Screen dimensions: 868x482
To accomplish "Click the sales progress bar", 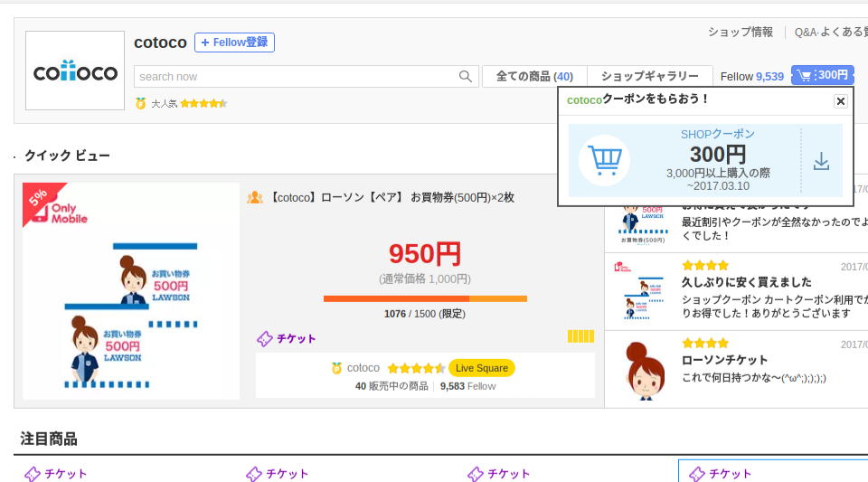I will pyautogui.click(x=425, y=298).
